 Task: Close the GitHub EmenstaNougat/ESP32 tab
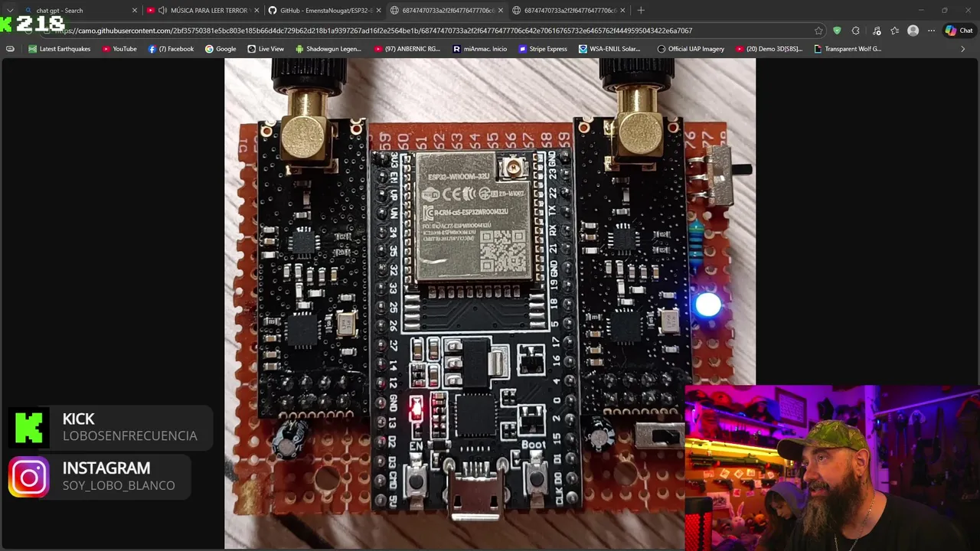378,10
